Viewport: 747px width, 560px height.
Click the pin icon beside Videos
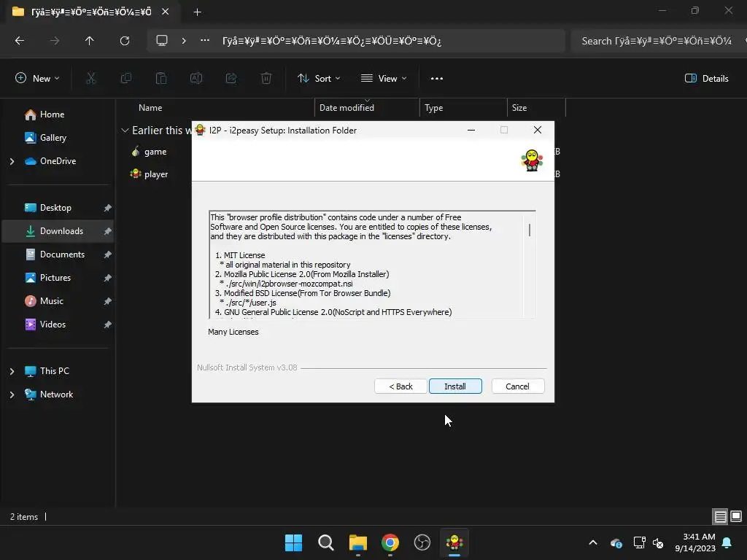click(108, 324)
